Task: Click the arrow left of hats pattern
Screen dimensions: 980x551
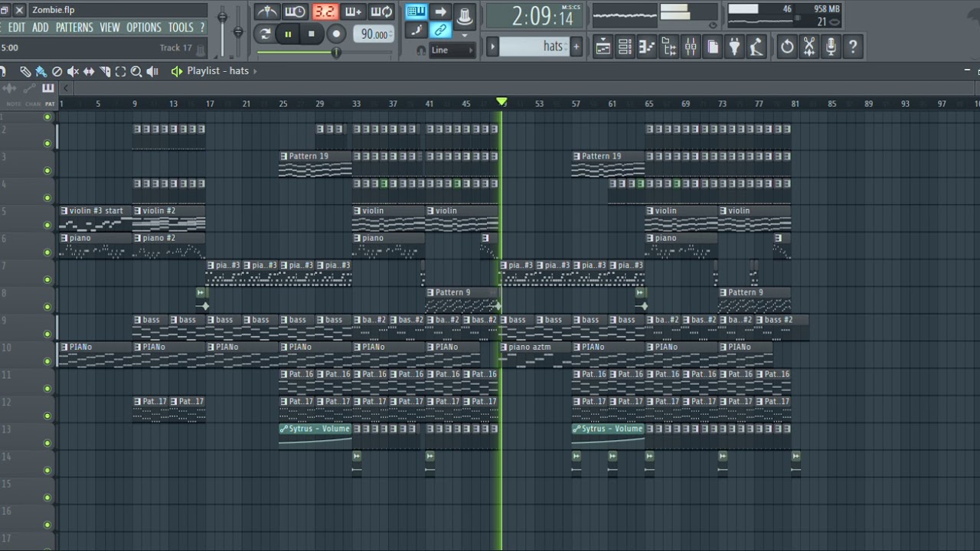Action: tap(492, 47)
